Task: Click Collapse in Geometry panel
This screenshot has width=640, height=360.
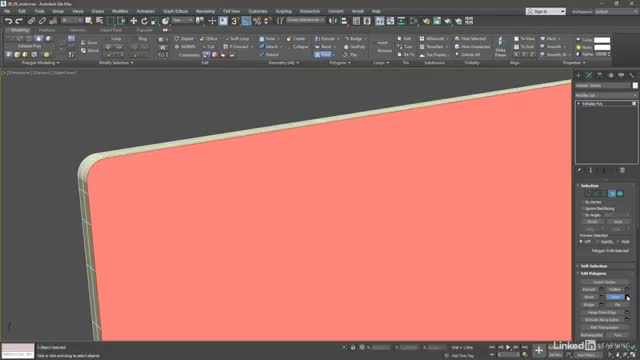Action: pyautogui.click(x=300, y=47)
